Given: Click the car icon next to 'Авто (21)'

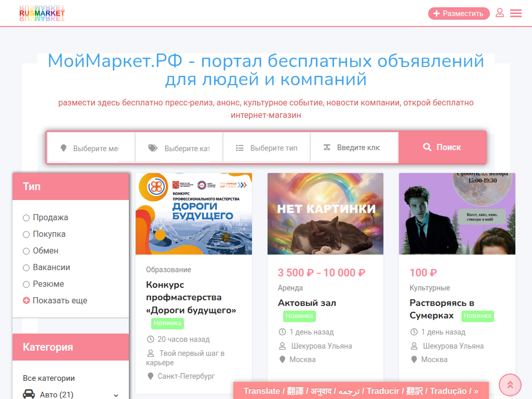Looking at the screenshot, I should click(29, 394).
